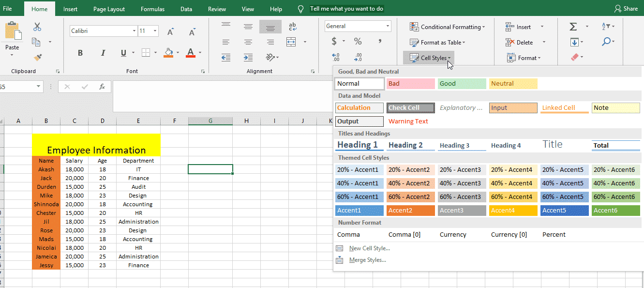Click the Tell me what you want search box

coord(346,9)
